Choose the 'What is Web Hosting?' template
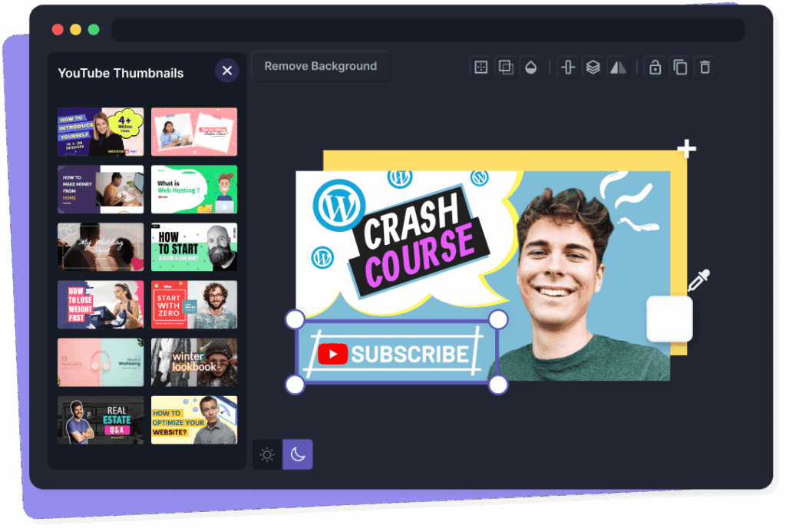 pos(194,190)
